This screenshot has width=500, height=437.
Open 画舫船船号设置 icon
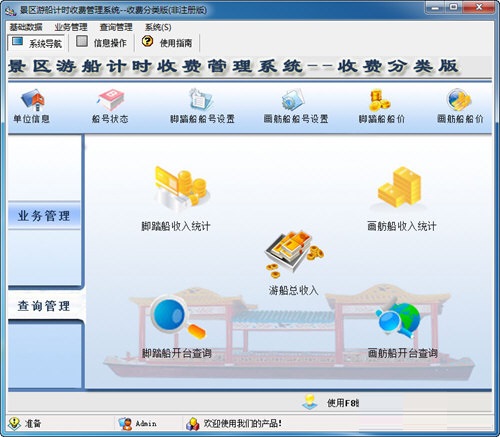point(293,99)
